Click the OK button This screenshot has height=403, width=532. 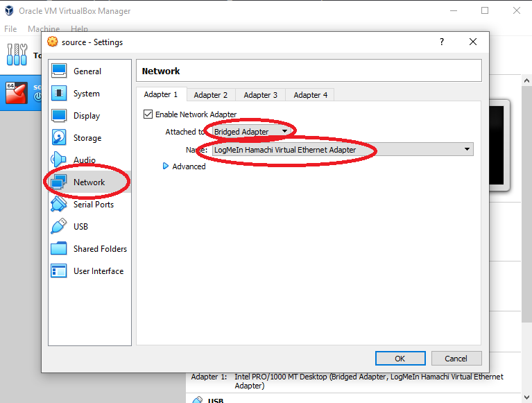coord(400,358)
